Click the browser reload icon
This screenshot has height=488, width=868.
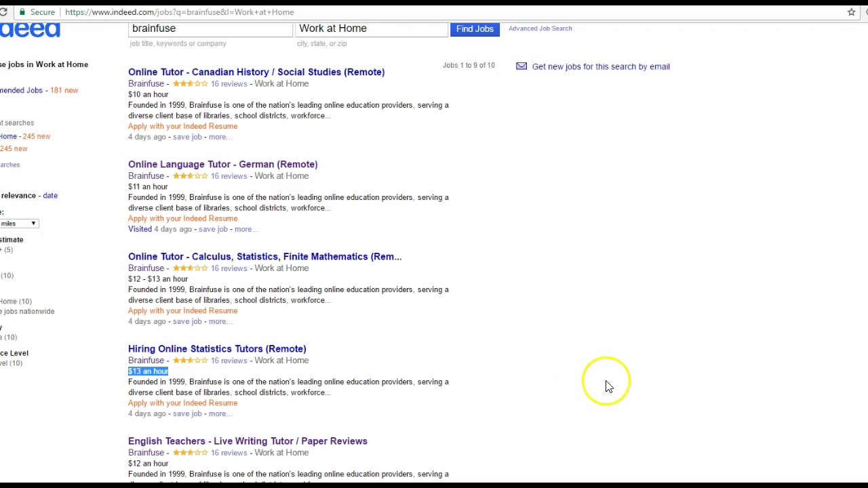[x=3, y=12]
